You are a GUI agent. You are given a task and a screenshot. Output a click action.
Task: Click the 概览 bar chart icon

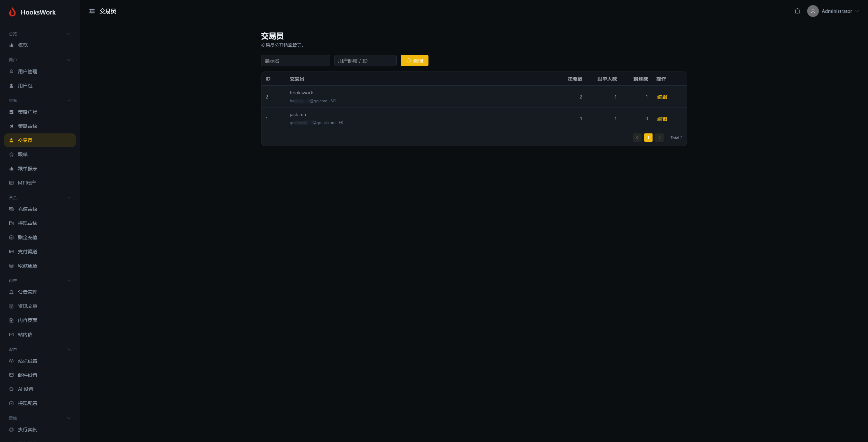tap(11, 45)
